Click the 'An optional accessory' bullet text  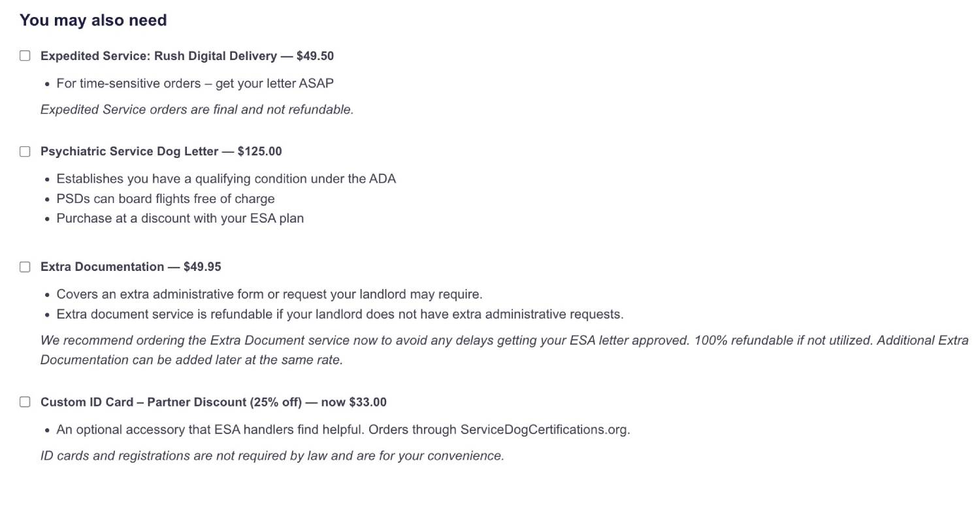point(256,430)
